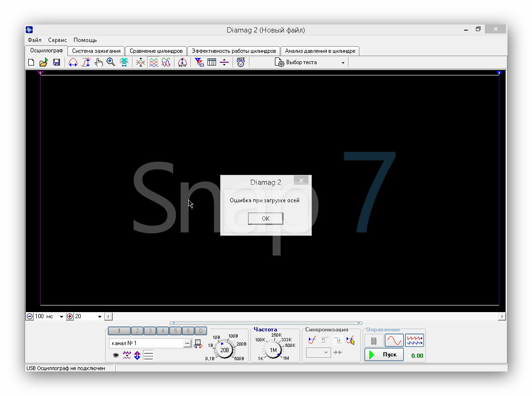Switch to Анализ давления в цилиндре tab

[x=320, y=51]
